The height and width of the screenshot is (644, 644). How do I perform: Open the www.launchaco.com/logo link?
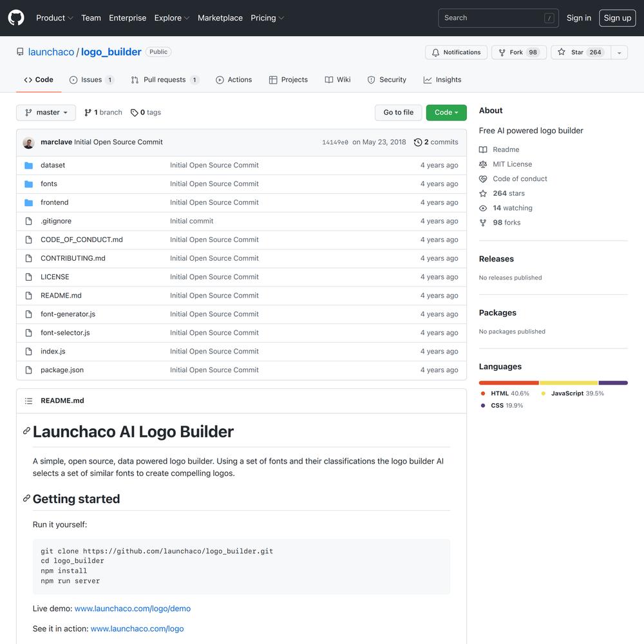coord(137,629)
